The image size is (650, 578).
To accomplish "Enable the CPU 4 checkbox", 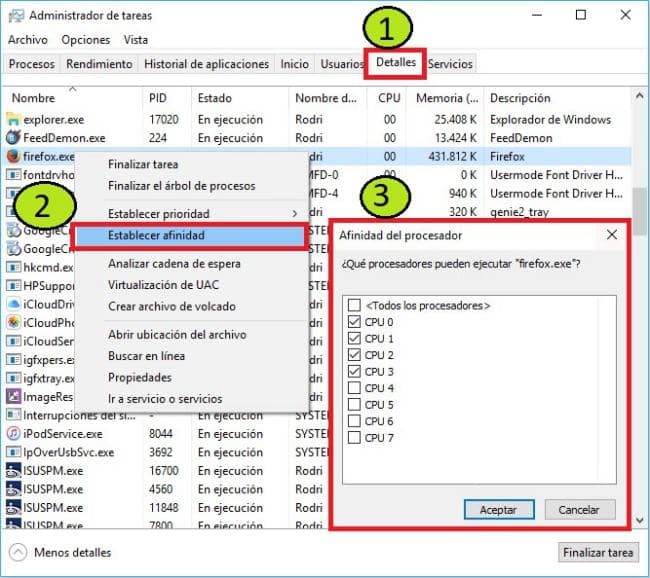I will coord(354,388).
